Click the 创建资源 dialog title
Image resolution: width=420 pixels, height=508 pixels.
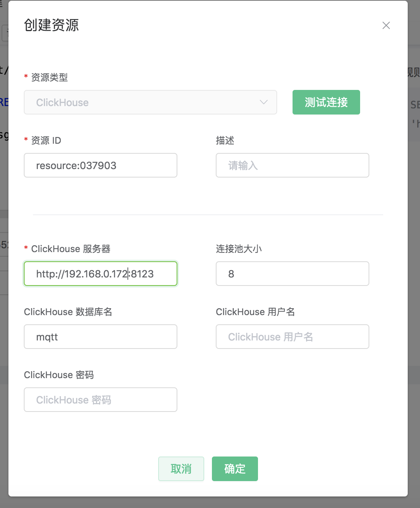click(51, 25)
